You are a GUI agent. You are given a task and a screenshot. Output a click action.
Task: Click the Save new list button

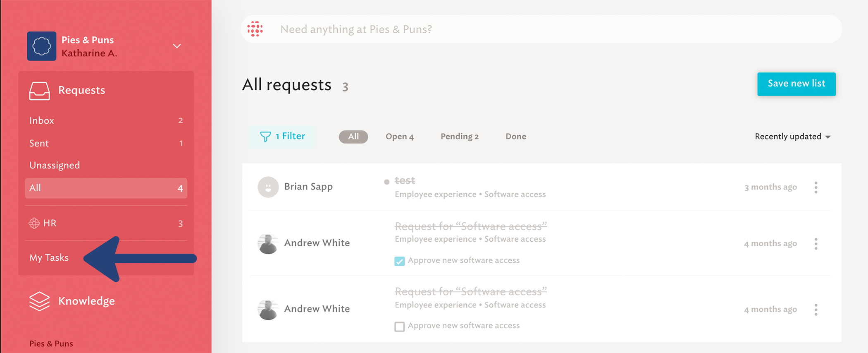[796, 84]
